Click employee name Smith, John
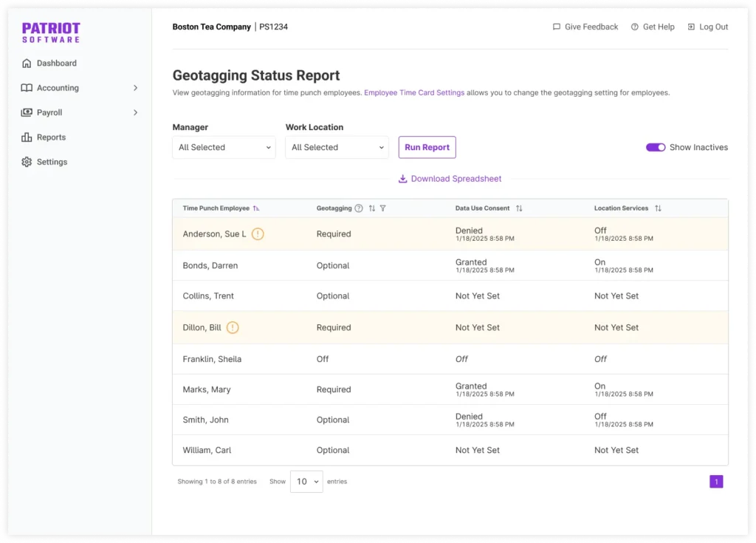756x543 pixels. 206,420
